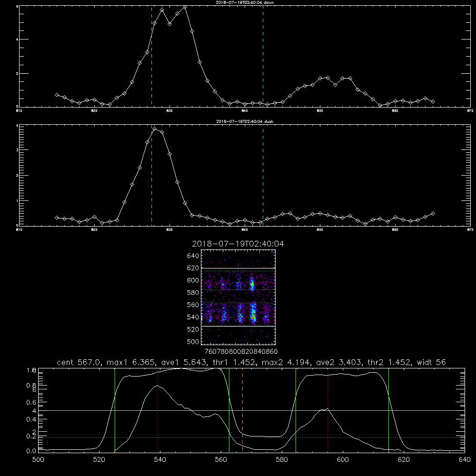Click the first diamond point of dusk curve
The width and height of the screenshot is (476, 476).
pos(57,218)
